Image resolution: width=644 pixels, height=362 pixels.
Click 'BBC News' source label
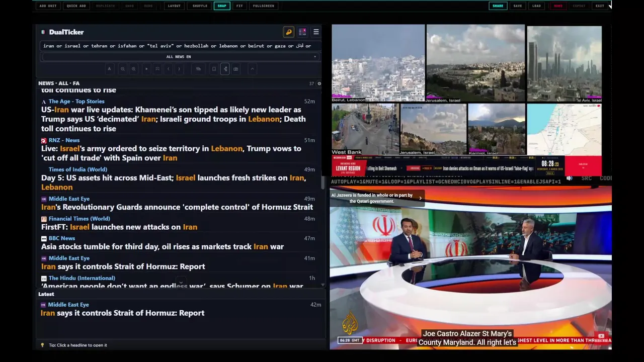point(62,238)
